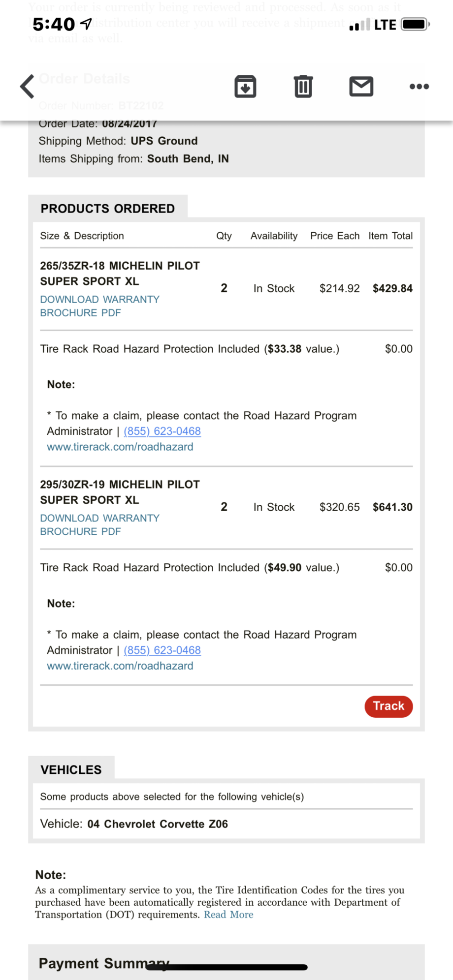Screen dimensions: 453x980
Task: Open the second www.tirerack.com/roadhazard link
Action: point(120,666)
